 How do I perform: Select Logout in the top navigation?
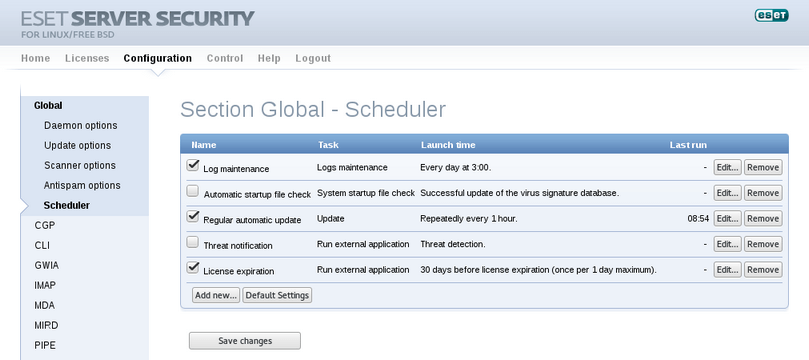pyautogui.click(x=313, y=58)
